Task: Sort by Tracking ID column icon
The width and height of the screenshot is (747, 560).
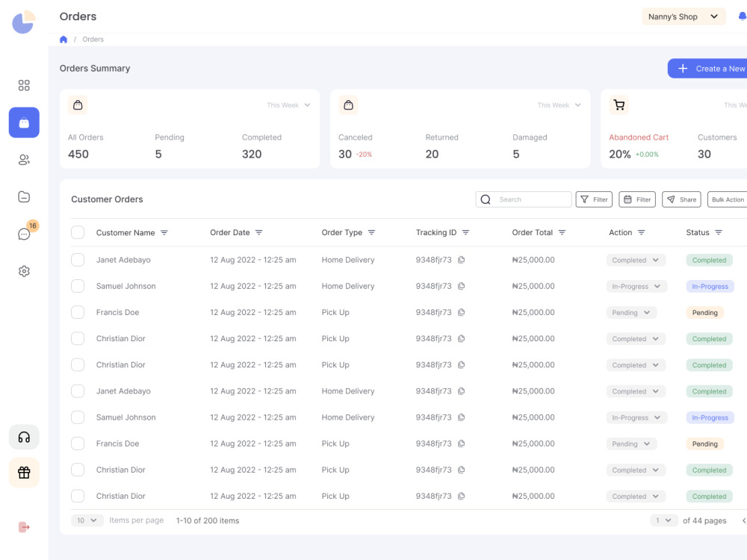Action: [x=466, y=232]
